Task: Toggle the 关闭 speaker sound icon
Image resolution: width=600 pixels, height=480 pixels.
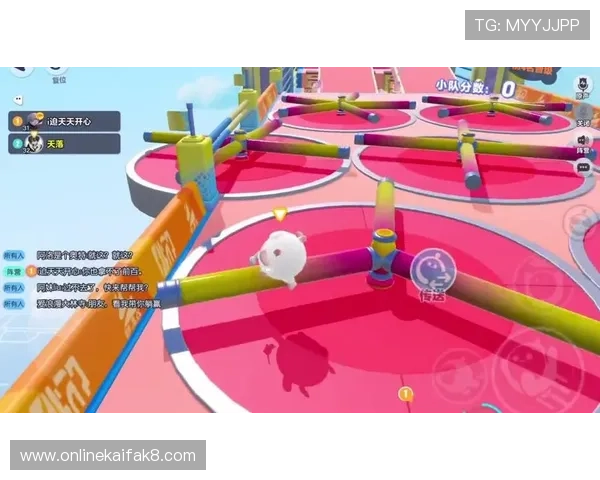Action: coord(582,113)
